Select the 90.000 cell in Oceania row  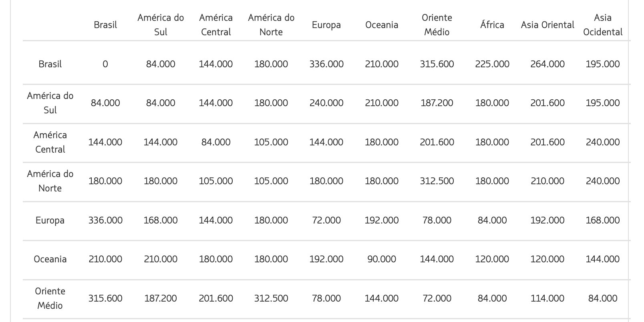tap(382, 259)
